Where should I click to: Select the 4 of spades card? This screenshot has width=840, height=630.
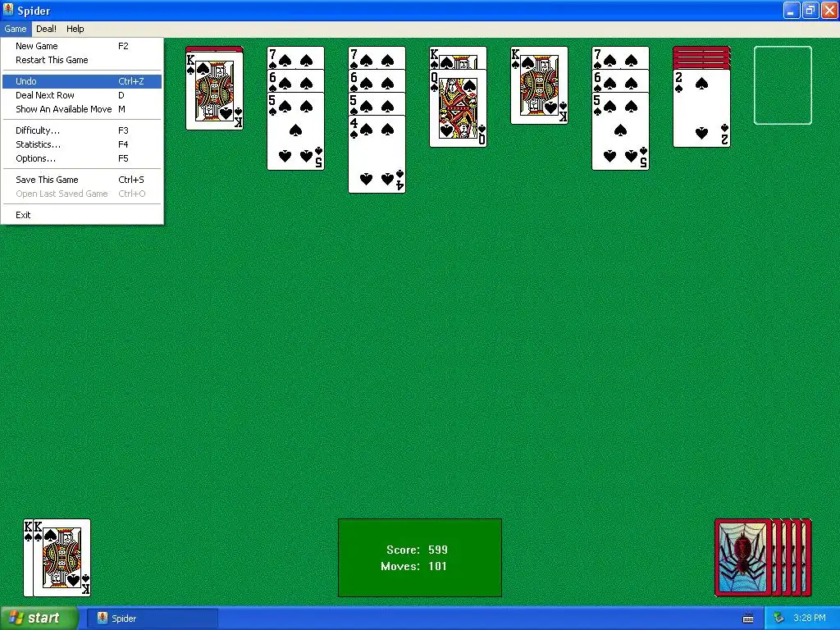(x=377, y=154)
